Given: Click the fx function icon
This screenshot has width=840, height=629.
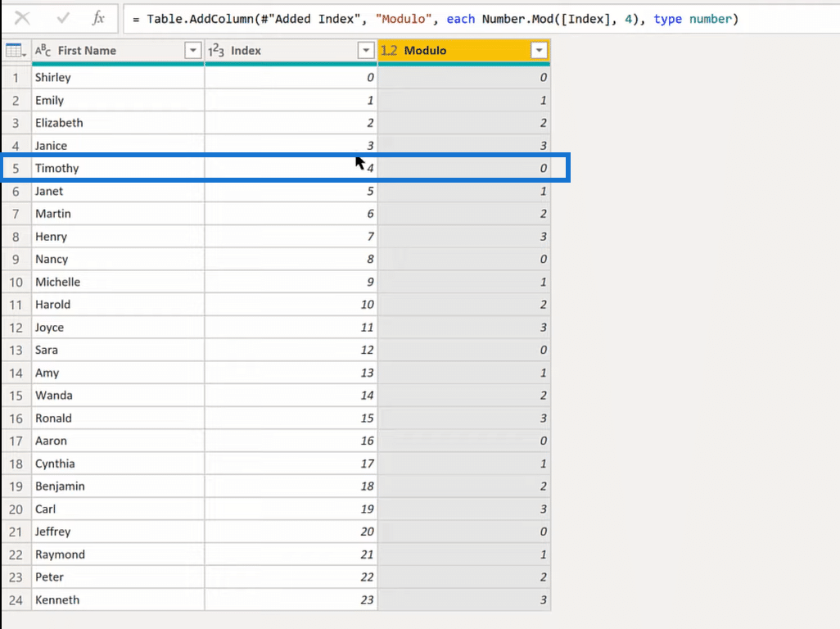Looking at the screenshot, I should click(98, 18).
